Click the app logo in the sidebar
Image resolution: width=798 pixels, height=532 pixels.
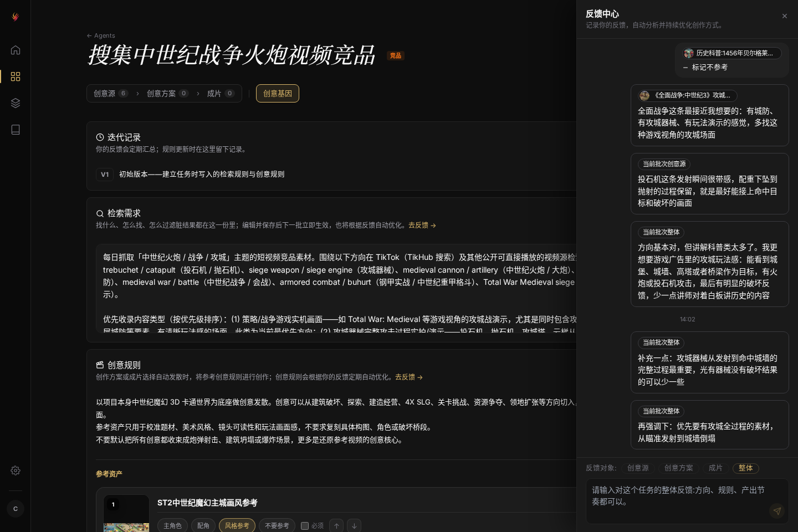coord(16,17)
